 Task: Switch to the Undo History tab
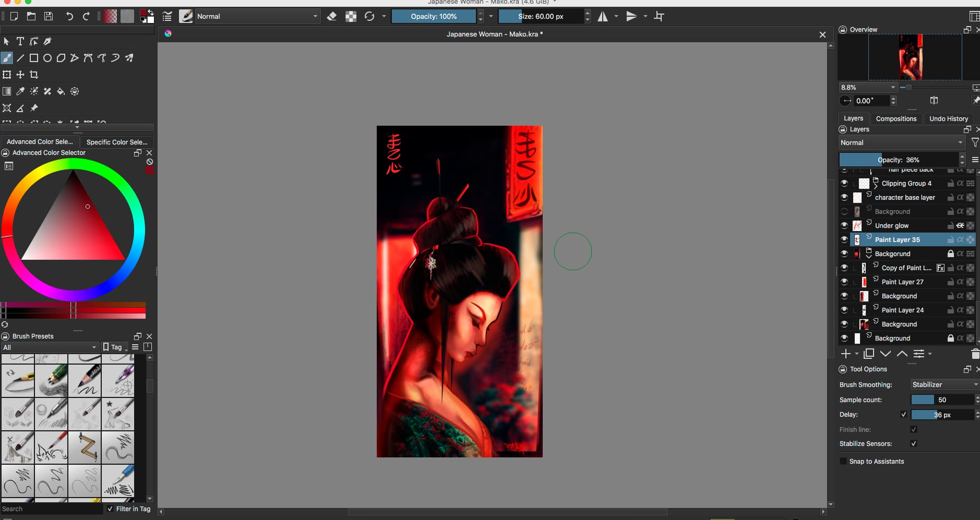tap(948, 118)
